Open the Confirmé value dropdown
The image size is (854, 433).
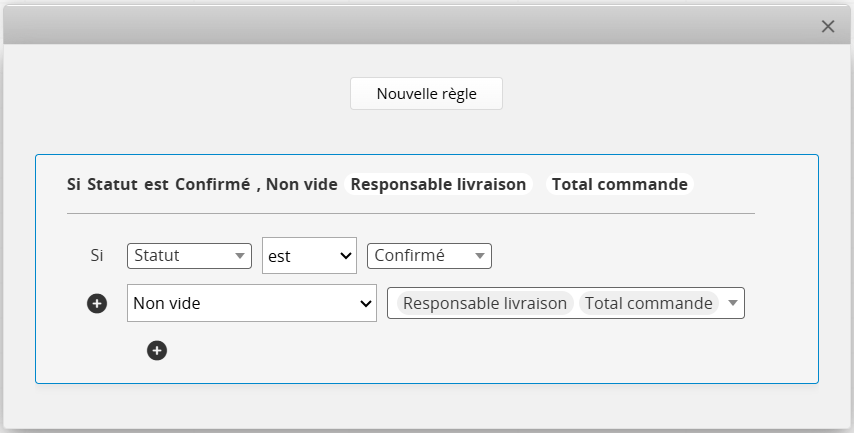click(429, 256)
